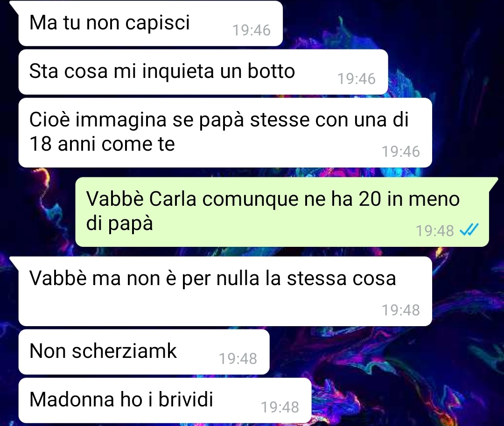Tap the tail of the 'Vabbè ma non è' bubble
The width and height of the screenshot is (504, 426).
pyautogui.click(x=14, y=261)
